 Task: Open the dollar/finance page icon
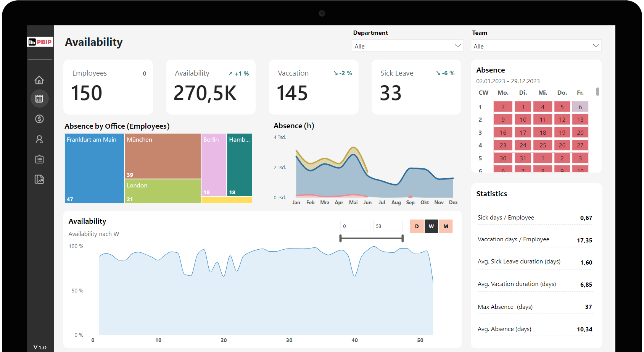click(39, 119)
